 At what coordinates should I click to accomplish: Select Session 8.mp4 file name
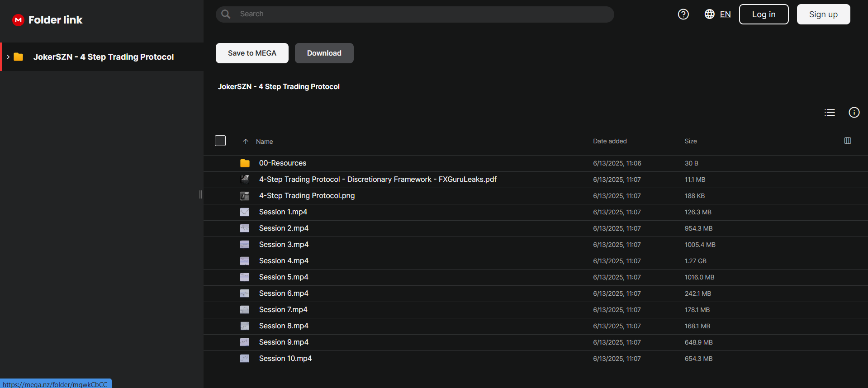point(284,326)
